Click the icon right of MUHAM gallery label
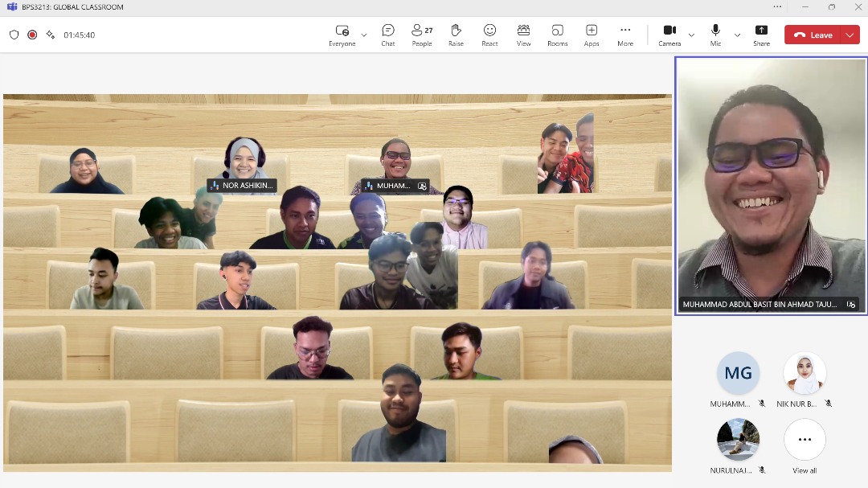 pyautogui.click(x=422, y=187)
